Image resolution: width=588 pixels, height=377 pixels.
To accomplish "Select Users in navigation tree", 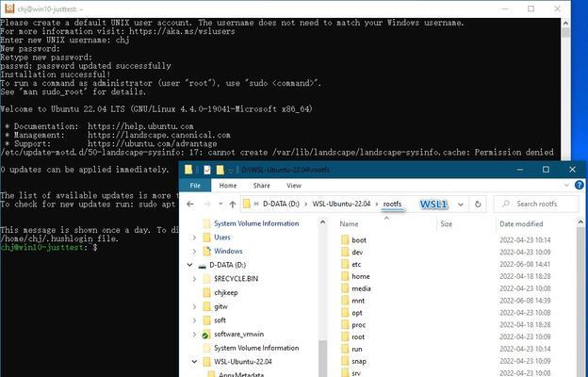I will pyautogui.click(x=222, y=238).
